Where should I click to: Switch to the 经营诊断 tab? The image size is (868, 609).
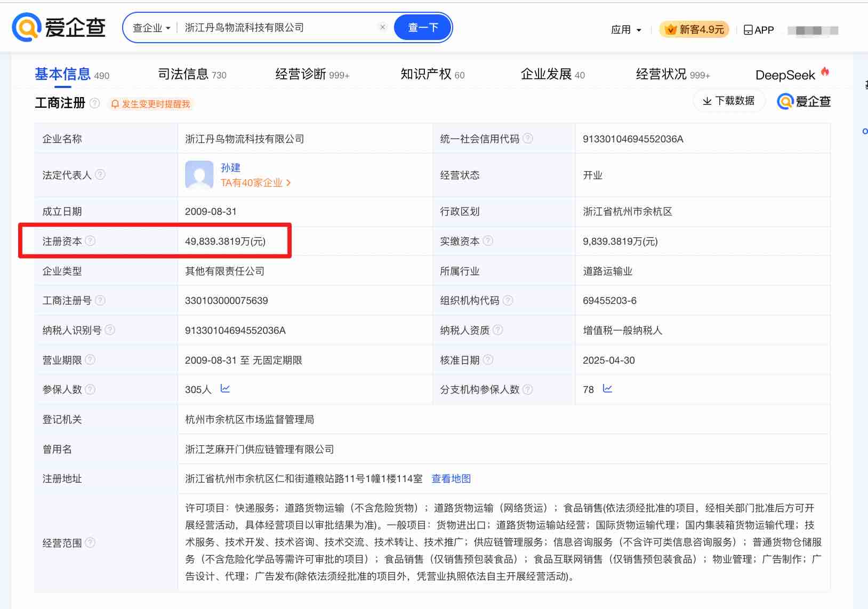coord(312,74)
